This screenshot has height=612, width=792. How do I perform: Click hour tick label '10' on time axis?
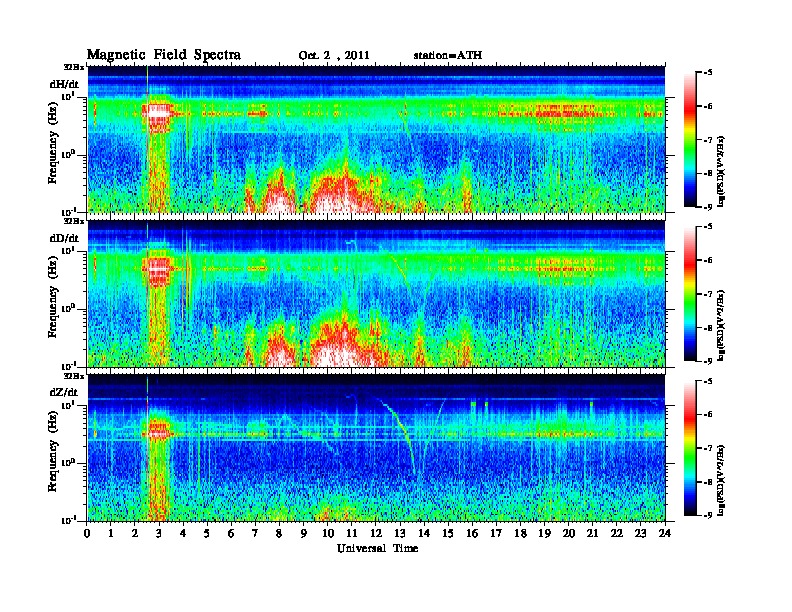tap(328, 533)
